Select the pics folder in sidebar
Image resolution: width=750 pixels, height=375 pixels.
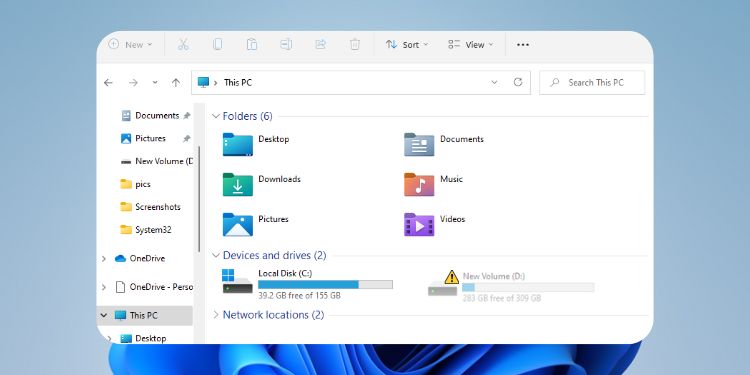click(135, 184)
